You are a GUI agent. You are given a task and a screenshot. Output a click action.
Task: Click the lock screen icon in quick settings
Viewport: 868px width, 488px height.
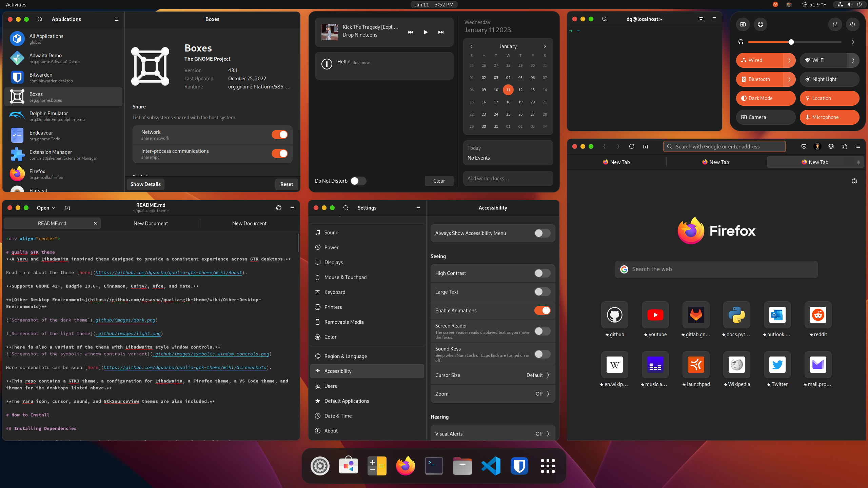(x=835, y=24)
